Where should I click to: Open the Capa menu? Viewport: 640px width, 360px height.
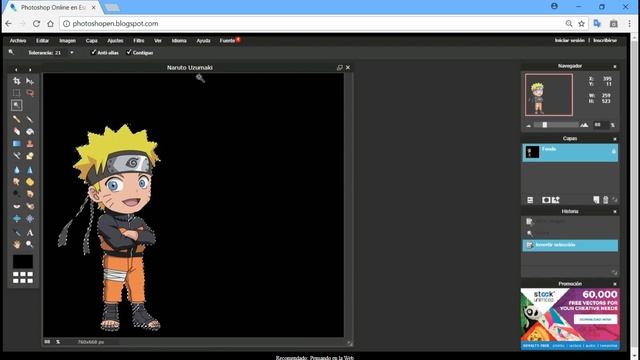click(x=92, y=40)
